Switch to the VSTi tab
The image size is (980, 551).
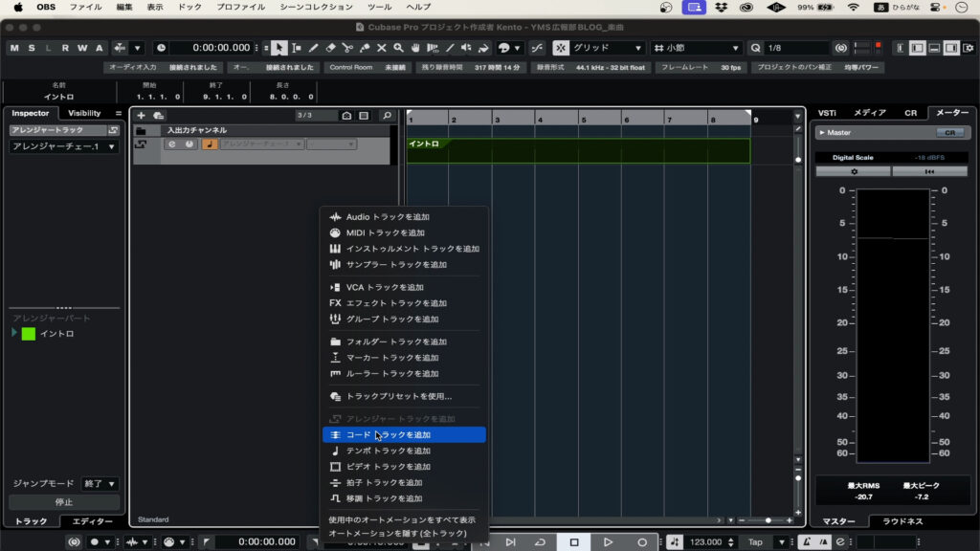click(827, 113)
